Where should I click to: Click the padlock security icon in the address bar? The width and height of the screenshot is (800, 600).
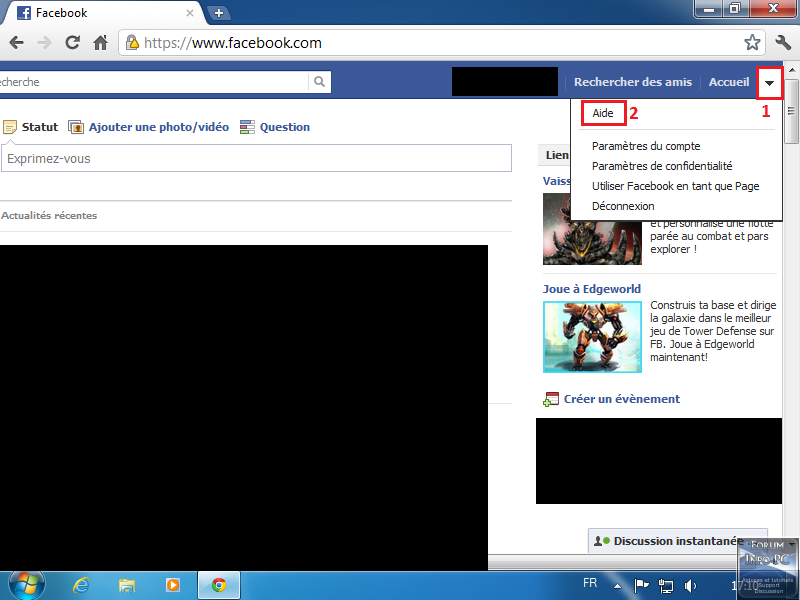[132, 42]
